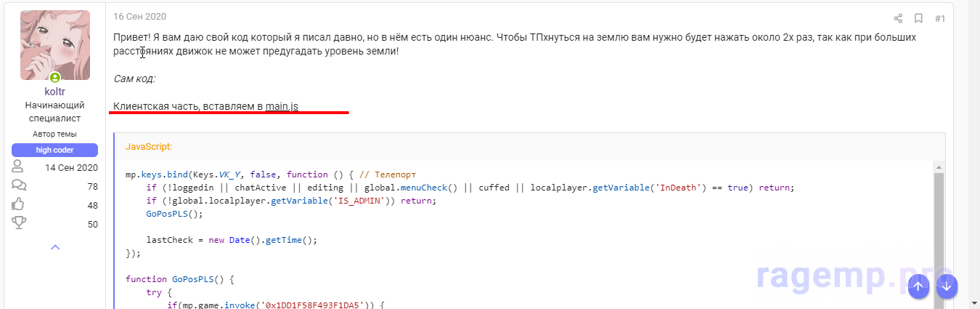Viewport: 980px width, 309px height.
Task: Click the code block vertical scrollbar
Action: [x=938, y=233]
